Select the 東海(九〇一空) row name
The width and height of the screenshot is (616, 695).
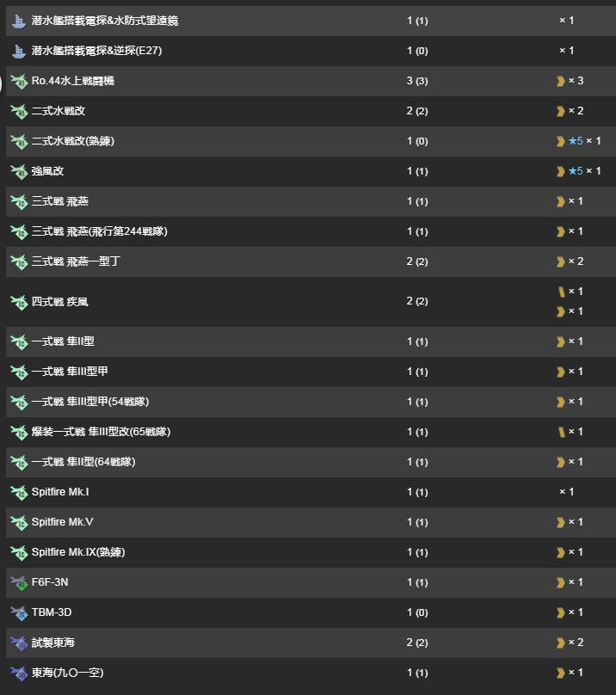pos(67,673)
